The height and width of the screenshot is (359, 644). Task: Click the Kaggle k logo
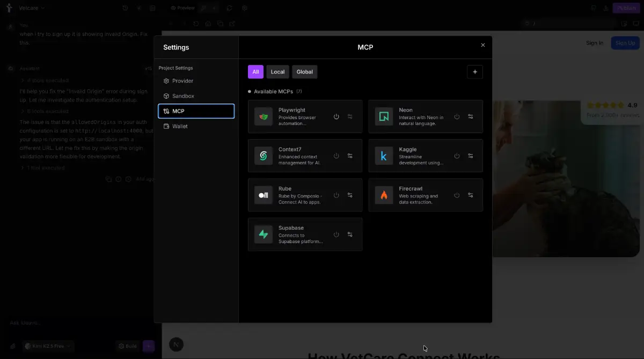(384, 156)
